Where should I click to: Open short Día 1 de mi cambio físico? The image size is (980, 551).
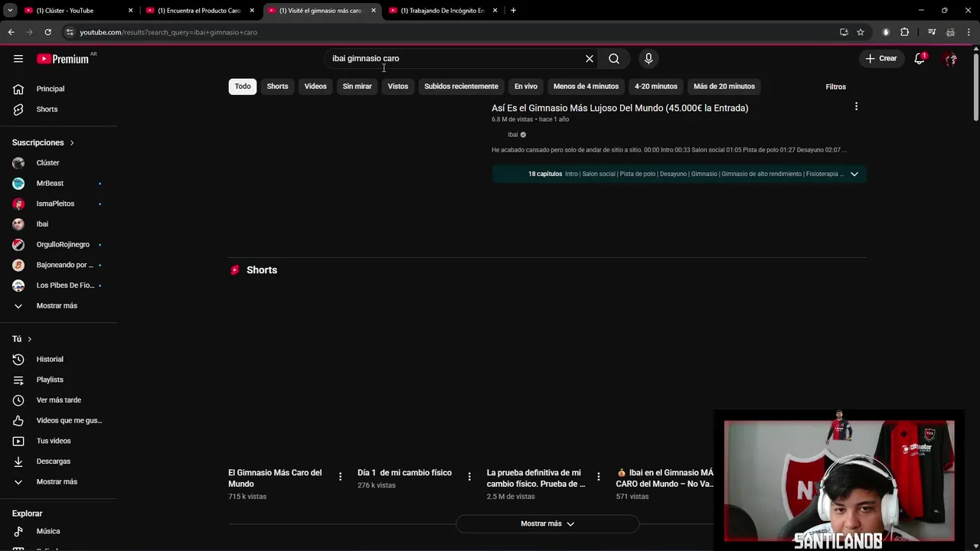click(404, 473)
